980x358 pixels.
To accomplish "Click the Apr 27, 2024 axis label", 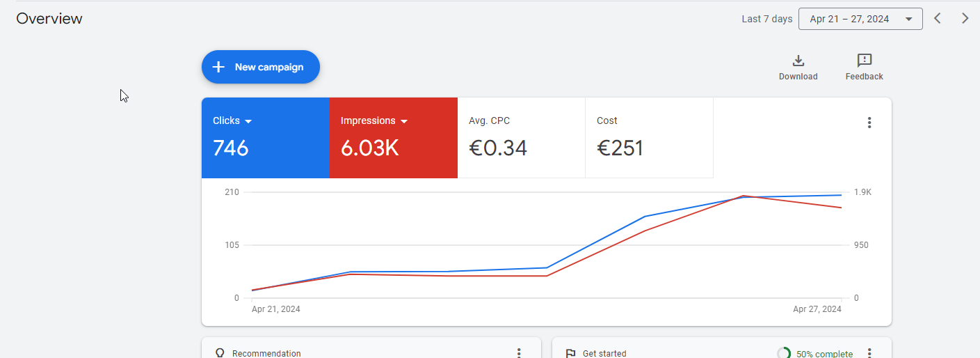I will pos(817,309).
